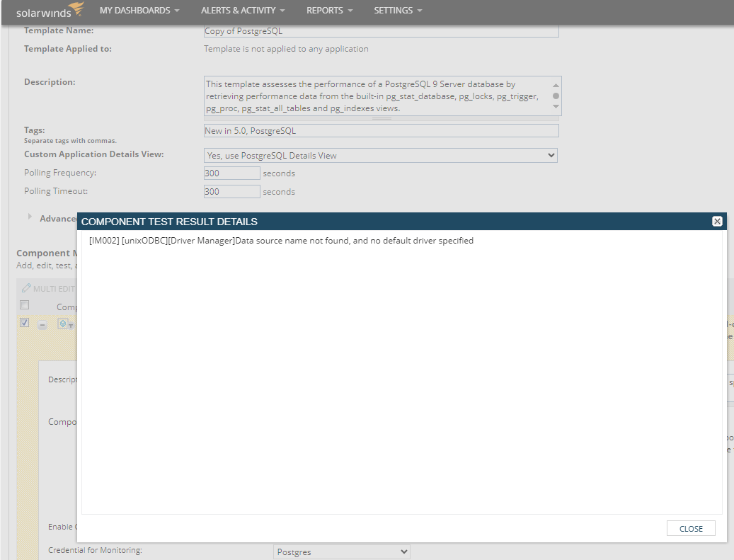Click the text-area resize handle below Description
This screenshot has height=560, width=734.
382,118
